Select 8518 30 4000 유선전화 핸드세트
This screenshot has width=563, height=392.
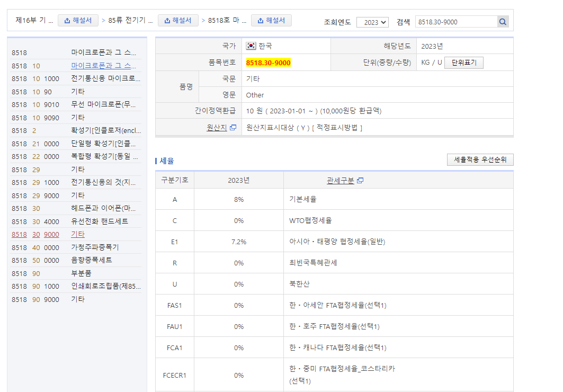coord(100,221)
